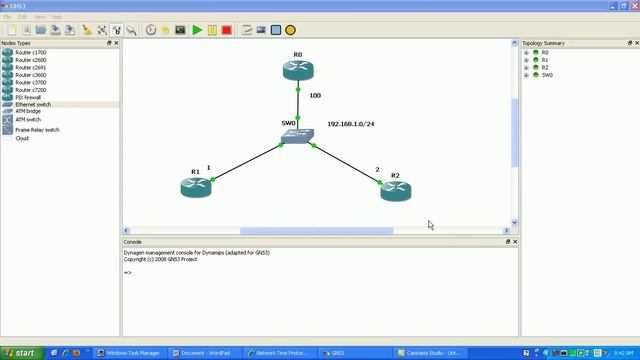Expand SW0 in Topology Summary
Image resolution: width=640 pixels, height=360 pixels.
click(x=526, y=75)
